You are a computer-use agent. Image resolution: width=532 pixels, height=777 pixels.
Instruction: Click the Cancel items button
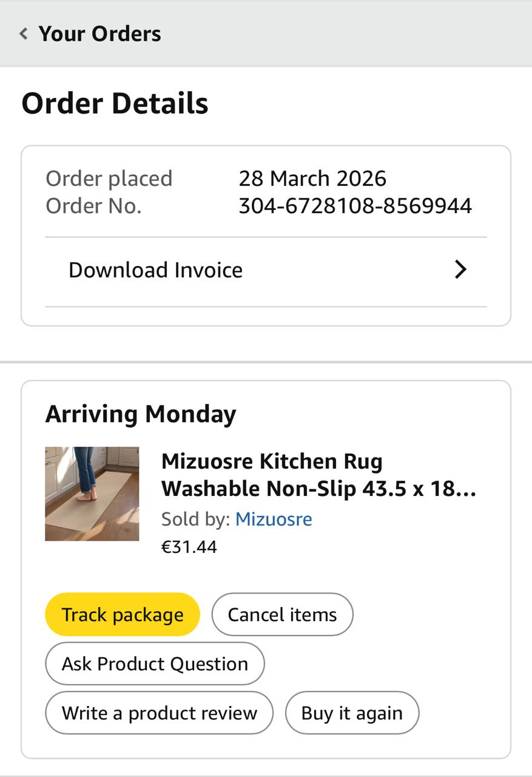click(x=282, y=614)
